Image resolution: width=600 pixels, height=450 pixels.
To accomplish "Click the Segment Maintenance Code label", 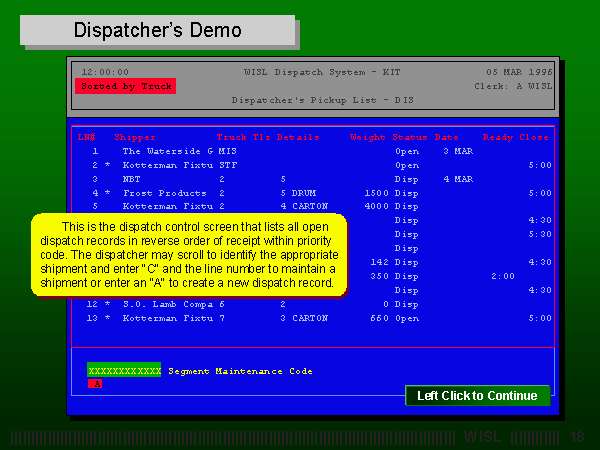I will (x=240, y=371).
